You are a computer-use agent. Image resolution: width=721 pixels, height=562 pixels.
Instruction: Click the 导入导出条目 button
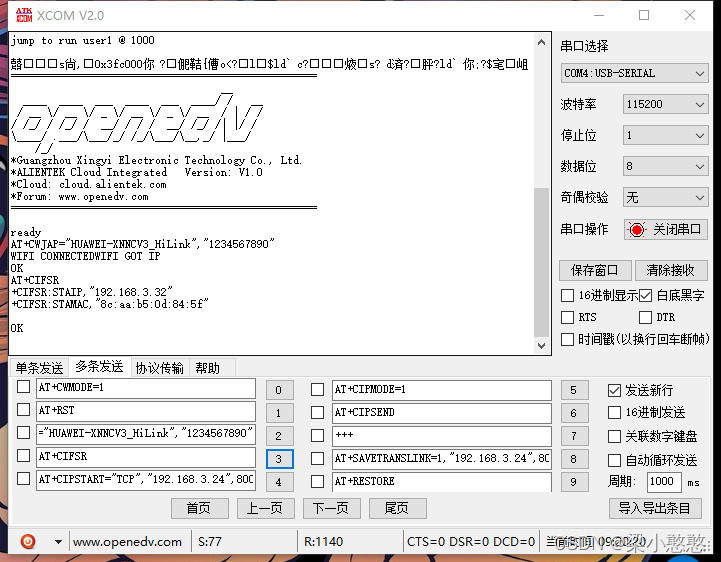click(x=655, y=508)
